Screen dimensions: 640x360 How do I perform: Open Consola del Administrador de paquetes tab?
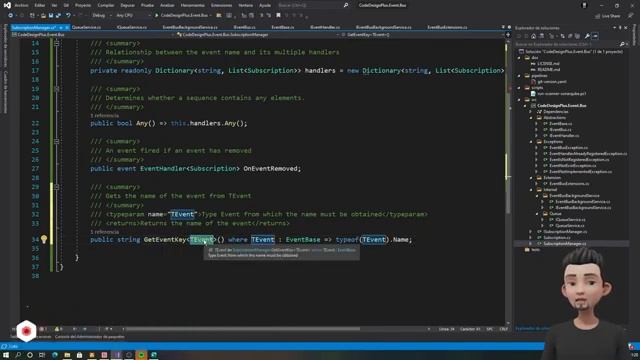click(x=89, y=337)
